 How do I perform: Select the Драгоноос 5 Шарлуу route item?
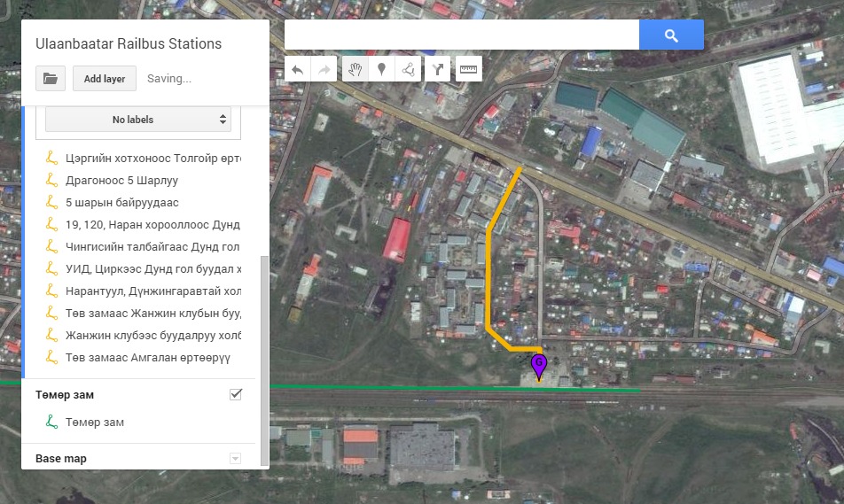121,181
